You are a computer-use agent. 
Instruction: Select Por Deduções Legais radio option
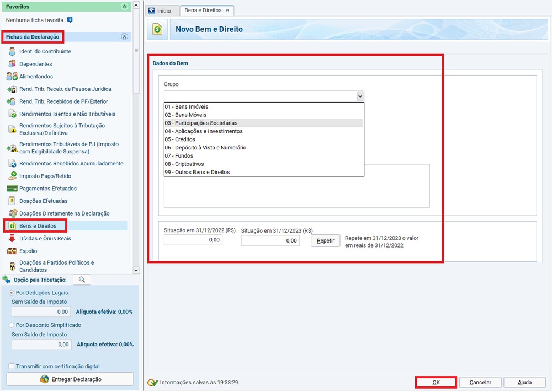(x=12, y=292)
